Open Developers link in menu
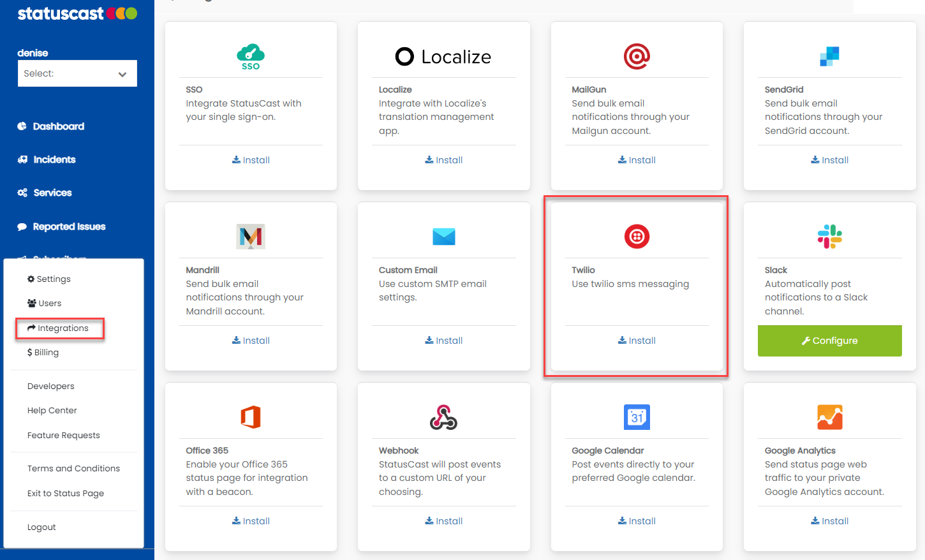Viewport: 925px width, 560px height. point(51,386)
